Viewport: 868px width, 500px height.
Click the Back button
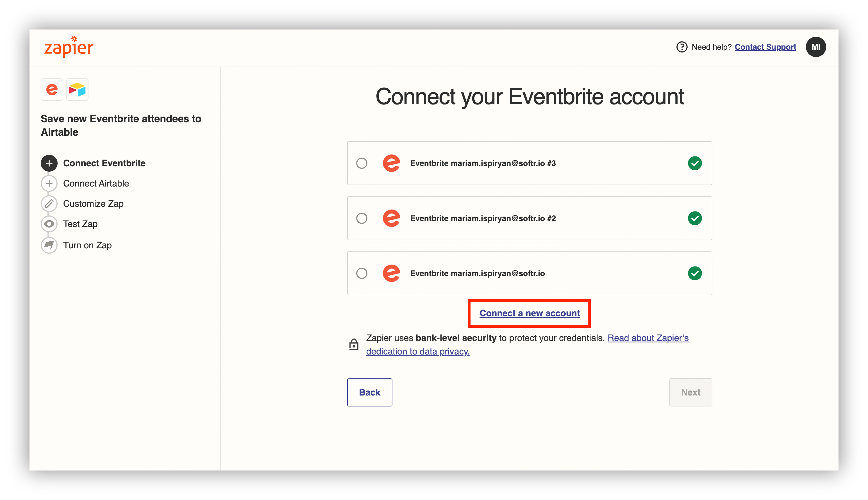[369, 392]
